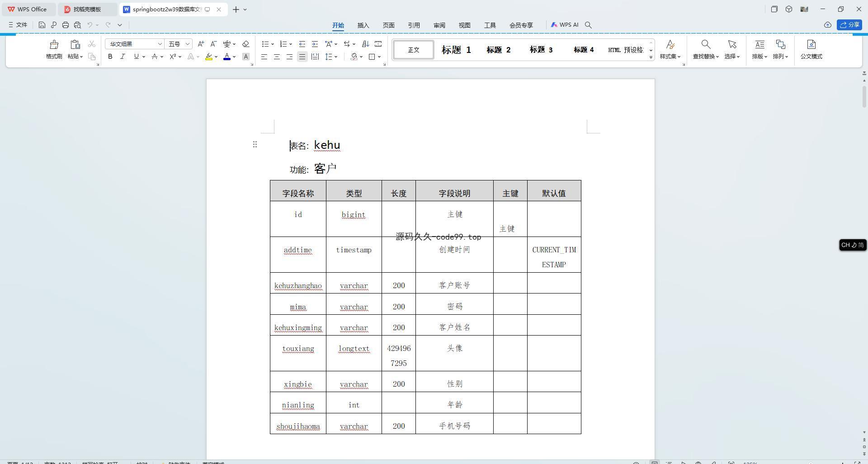This screenshot has height=464, width=868.
Task: Toggle Strikethrough formatting
Action: pyautogui.click(x=155, y=57)
